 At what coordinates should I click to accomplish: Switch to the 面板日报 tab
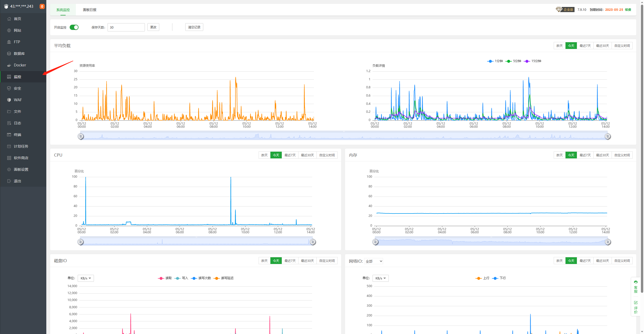tap(90, 10)
